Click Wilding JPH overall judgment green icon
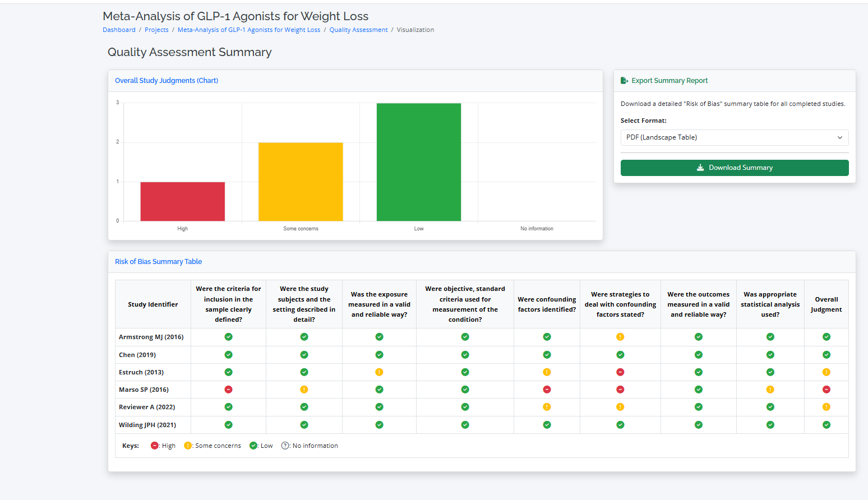 click(826, 425)
